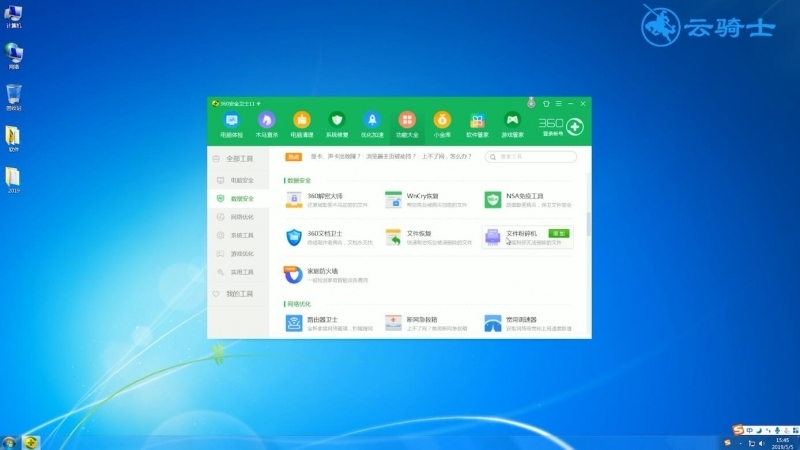Click the volume icon in system tray
The width and height of the screenshot is (800, 450).
(x=762, y=443)
